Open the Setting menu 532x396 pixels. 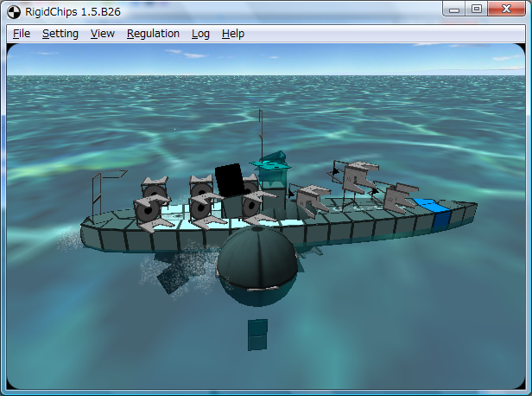coord(60,34)
